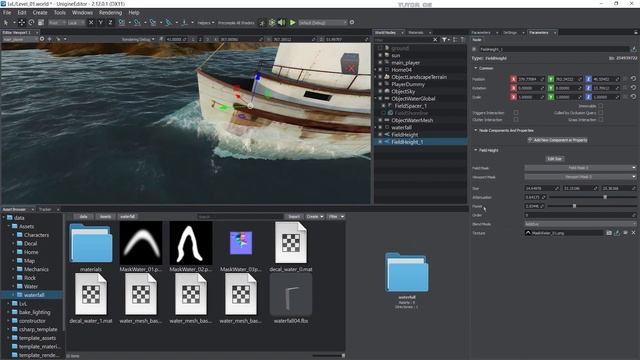This screenshot has height=360, width=640.
Task: Open the Viewport Mask dropdown
Action: [x=580, y=177]
